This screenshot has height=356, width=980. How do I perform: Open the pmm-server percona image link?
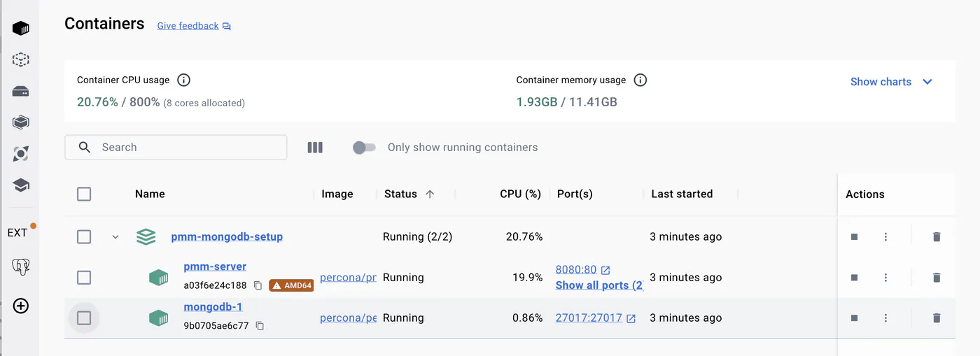tap(348, 278)
